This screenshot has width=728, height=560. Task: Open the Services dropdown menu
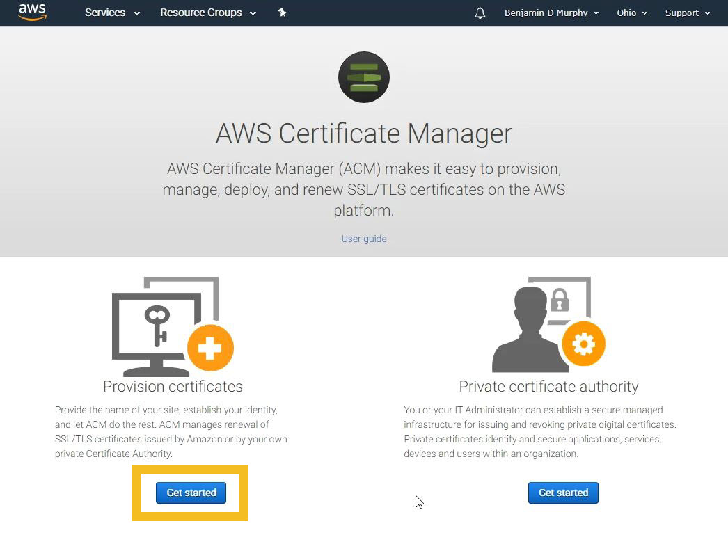click(112, 13)
